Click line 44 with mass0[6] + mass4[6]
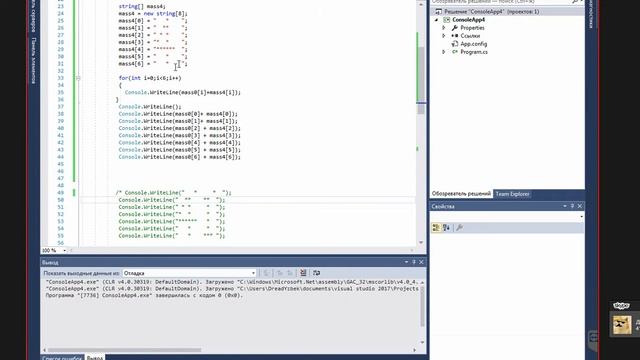Viewport: 640px width, 360px height. tap(180, 157)
